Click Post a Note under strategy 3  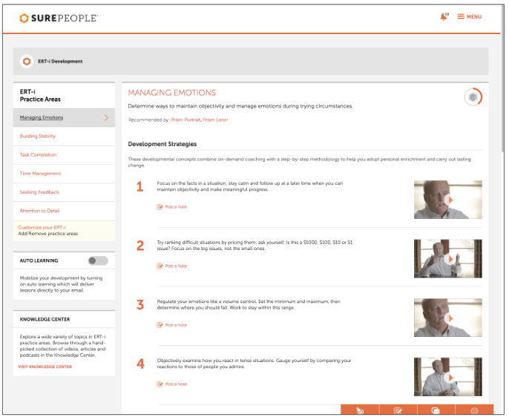pyautogui.click(x=172, y=325)
